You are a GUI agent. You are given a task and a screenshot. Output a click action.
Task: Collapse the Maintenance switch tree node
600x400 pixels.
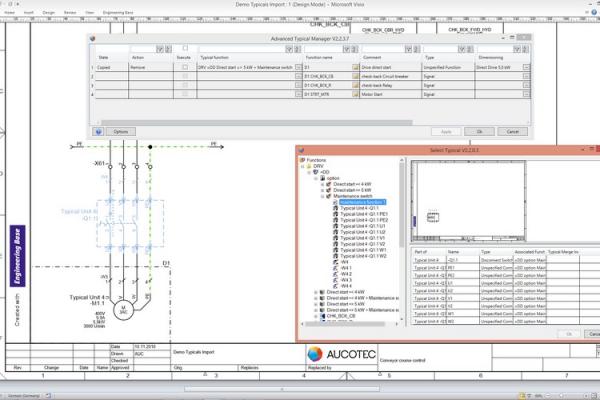(x=322, y=196)
